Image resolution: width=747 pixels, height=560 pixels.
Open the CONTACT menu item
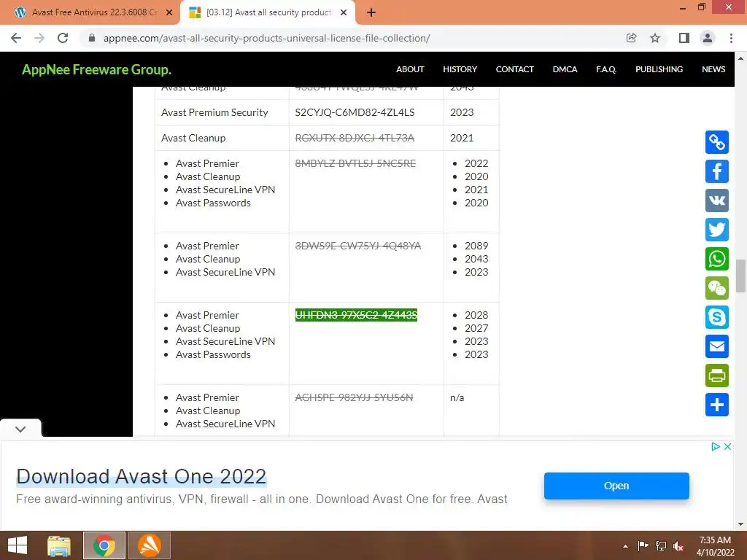click(x=514, y=69)
